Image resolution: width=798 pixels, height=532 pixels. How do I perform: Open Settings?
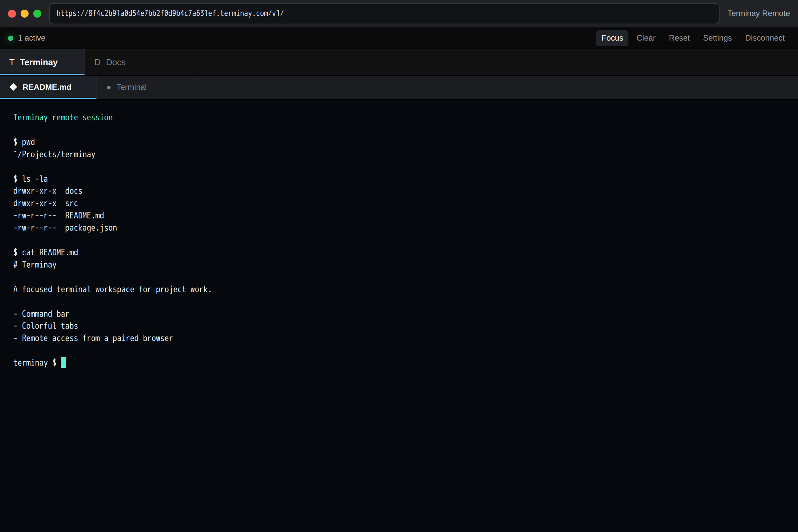pos(717,38)
